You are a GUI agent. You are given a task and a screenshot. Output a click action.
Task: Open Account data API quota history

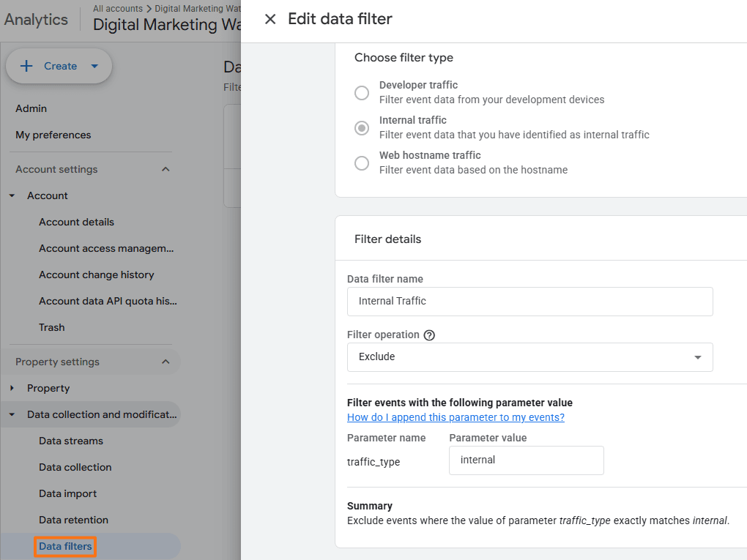[x=108, y=301]
